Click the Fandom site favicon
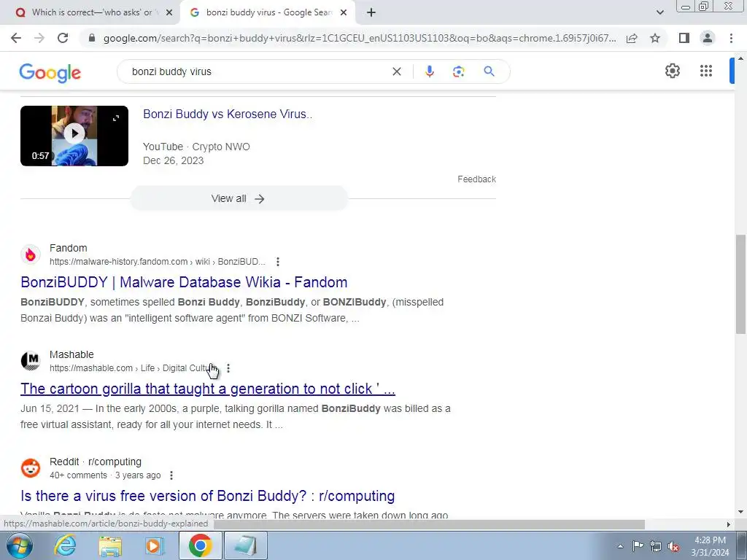Screen dimensions: 747x560 pyautogui.click(x=31, y=254)
